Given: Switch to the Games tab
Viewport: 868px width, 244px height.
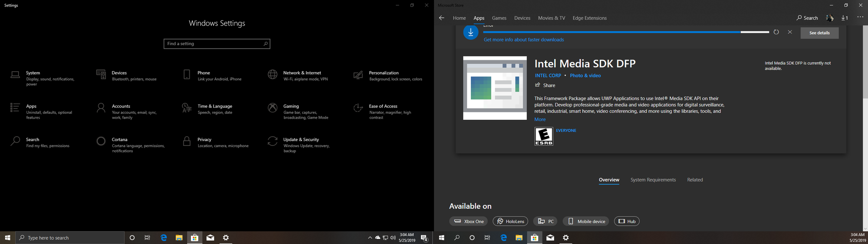Looking at the screenshot, I should tap(499, 18).
